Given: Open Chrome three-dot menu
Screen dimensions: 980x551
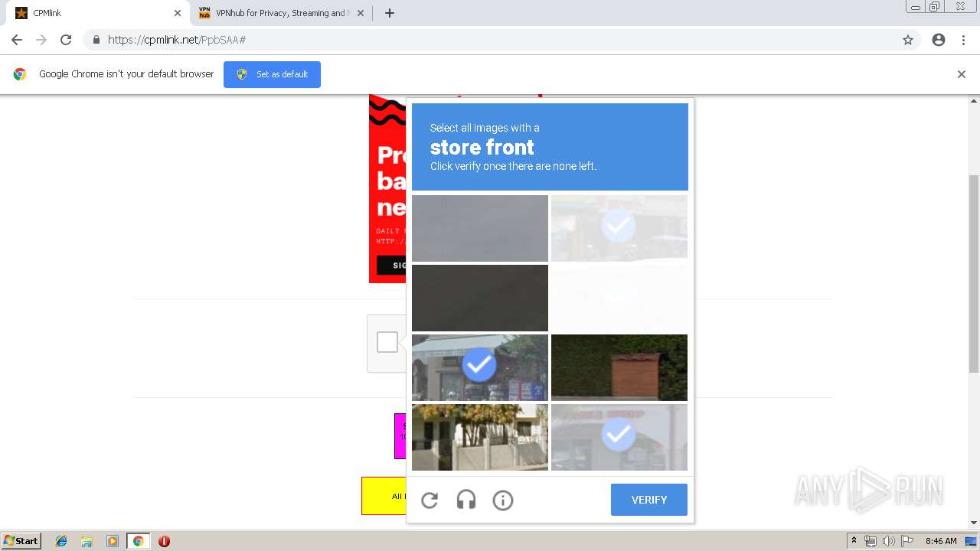Looking at the screenshot, I should (x=963, y=40).
